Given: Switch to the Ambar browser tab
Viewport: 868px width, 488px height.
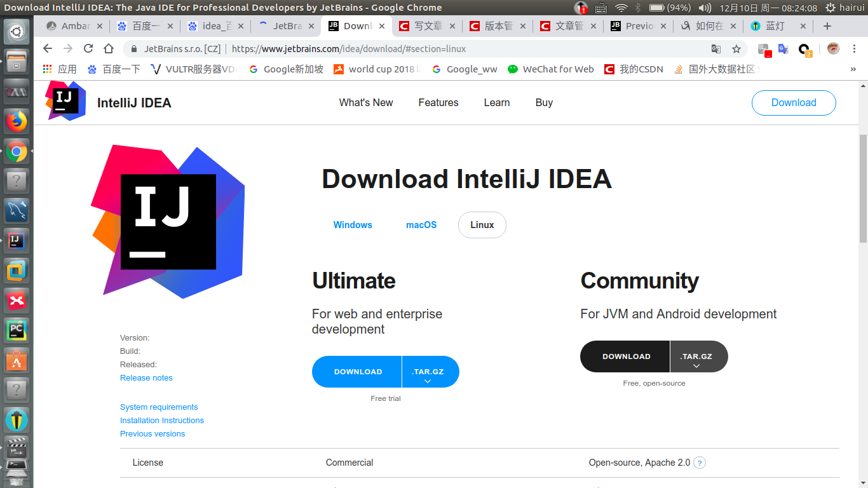Looking at the screenshot, I should pos(75,26).
